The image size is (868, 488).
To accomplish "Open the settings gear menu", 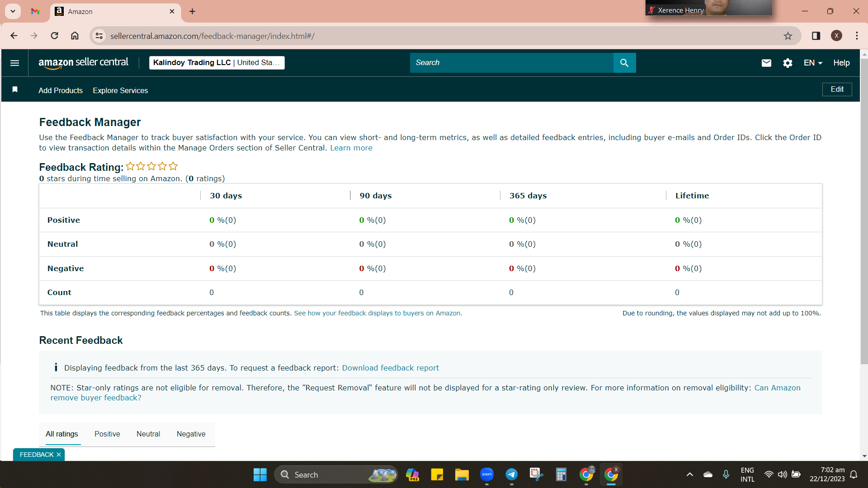I will 788,63.
